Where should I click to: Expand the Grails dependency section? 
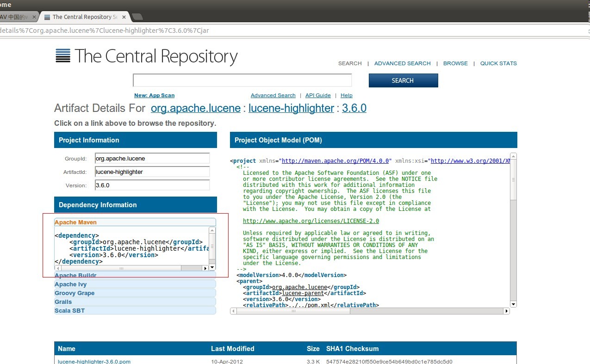pos(135,302)
